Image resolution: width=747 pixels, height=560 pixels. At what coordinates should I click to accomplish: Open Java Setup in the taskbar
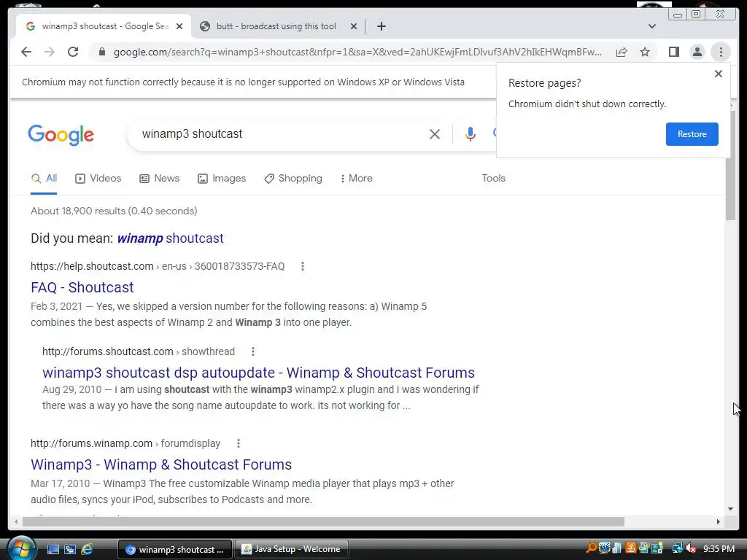(x=292, y=549)
